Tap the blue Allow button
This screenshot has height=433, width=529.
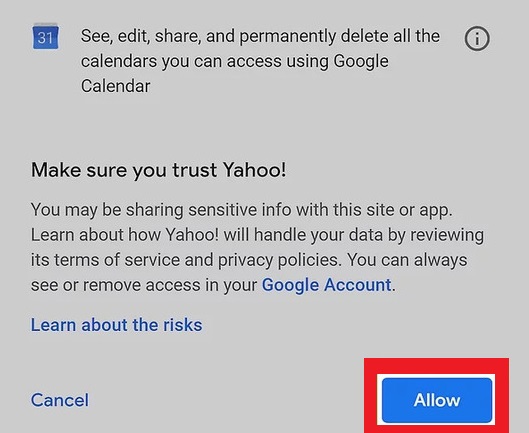point(437,400)
